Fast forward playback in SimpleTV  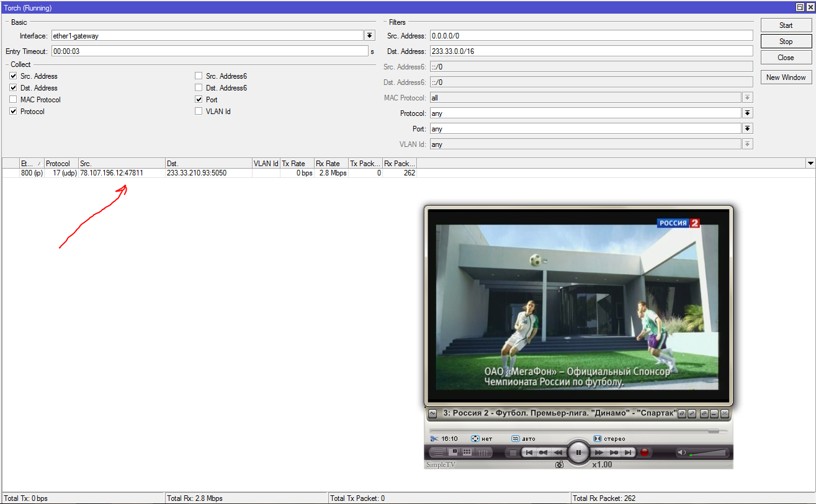[x=599, y=453]
